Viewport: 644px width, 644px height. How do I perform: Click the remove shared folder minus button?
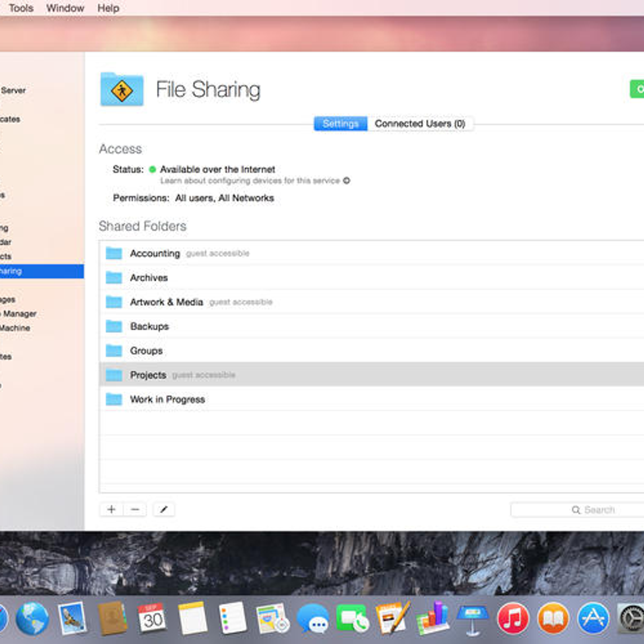click(x=135, y=510)
